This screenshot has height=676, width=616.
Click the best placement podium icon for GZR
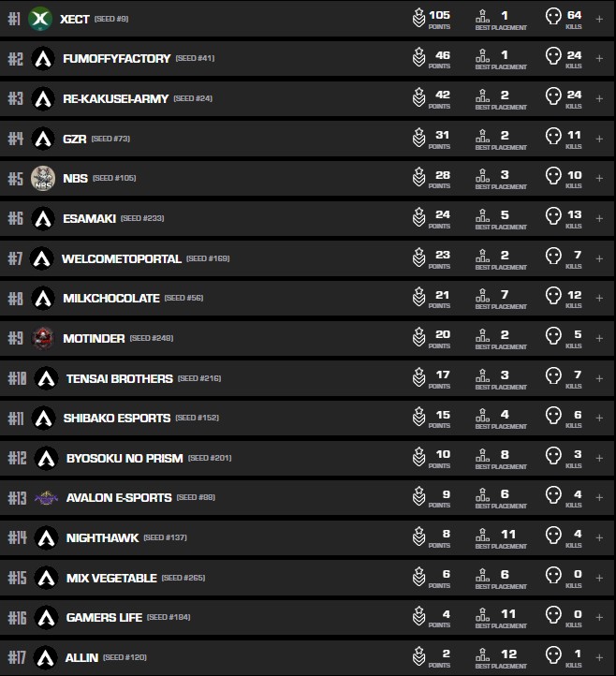[x=483, y=138]
